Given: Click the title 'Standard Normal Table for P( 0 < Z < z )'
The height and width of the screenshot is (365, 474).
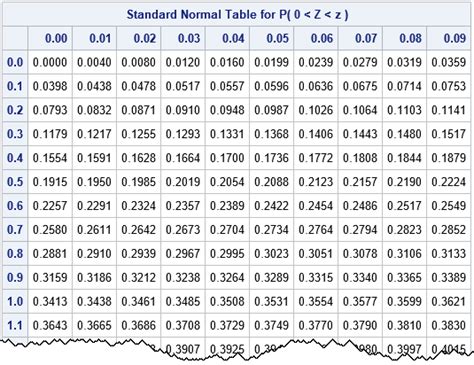Looking at the screenshot, I should coord(237,15).
